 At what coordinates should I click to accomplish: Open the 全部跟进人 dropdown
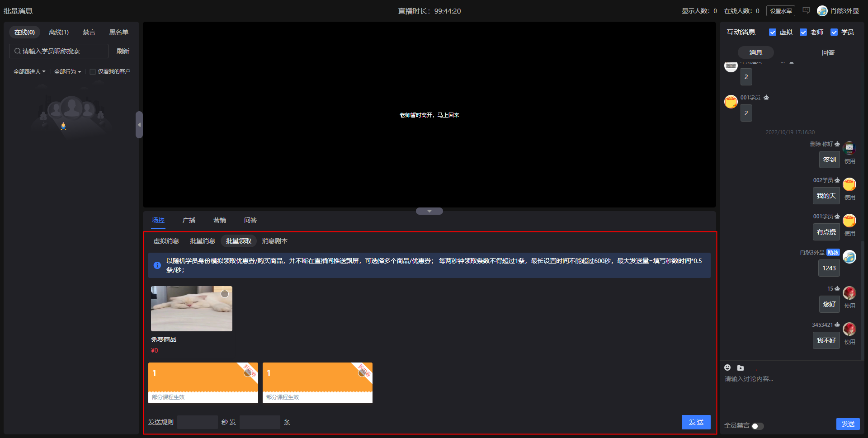point(29,71)
